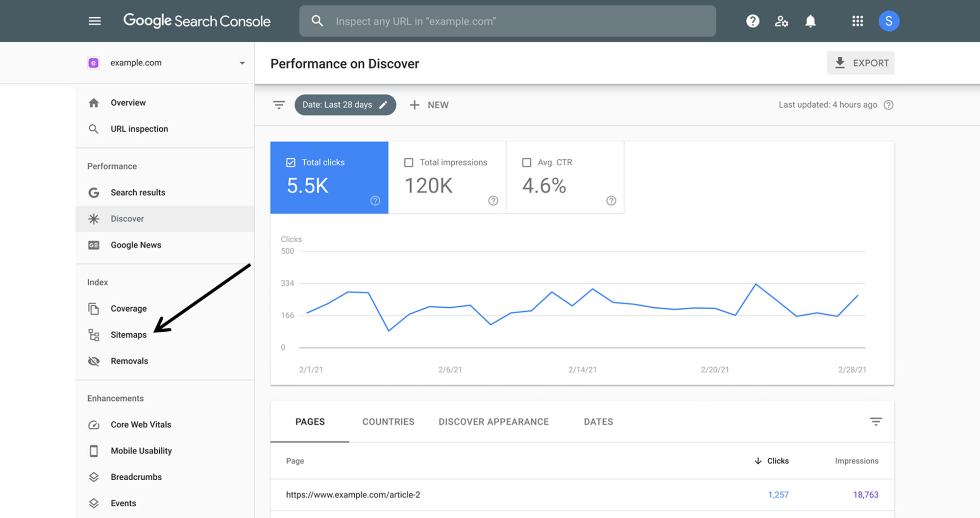Open the Google apps grid
Viewport: 980px width, 518px height.
pyautogui.click(x=857, y=21)
